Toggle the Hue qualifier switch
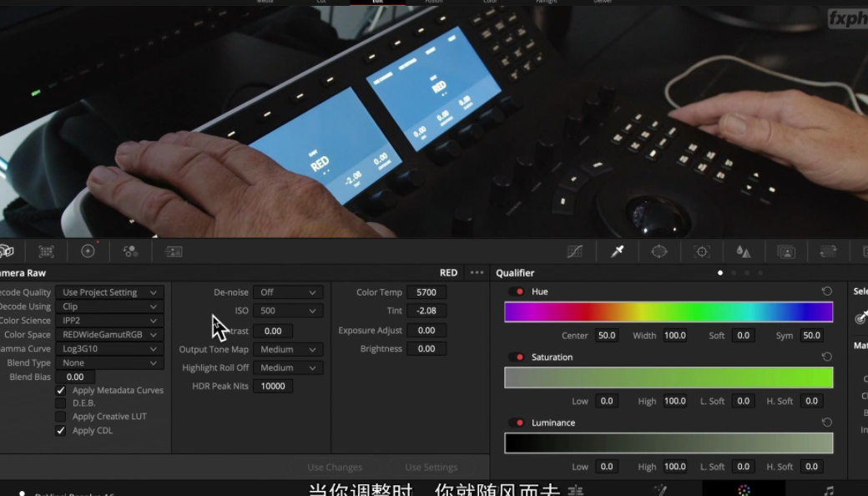868x496 pixels. point(517,291)
